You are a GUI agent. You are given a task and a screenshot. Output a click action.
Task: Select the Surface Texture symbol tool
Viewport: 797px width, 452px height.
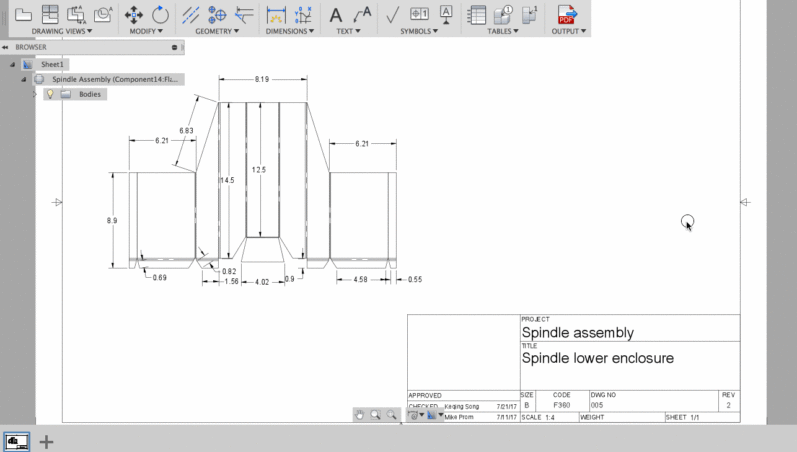pos(392,15)
